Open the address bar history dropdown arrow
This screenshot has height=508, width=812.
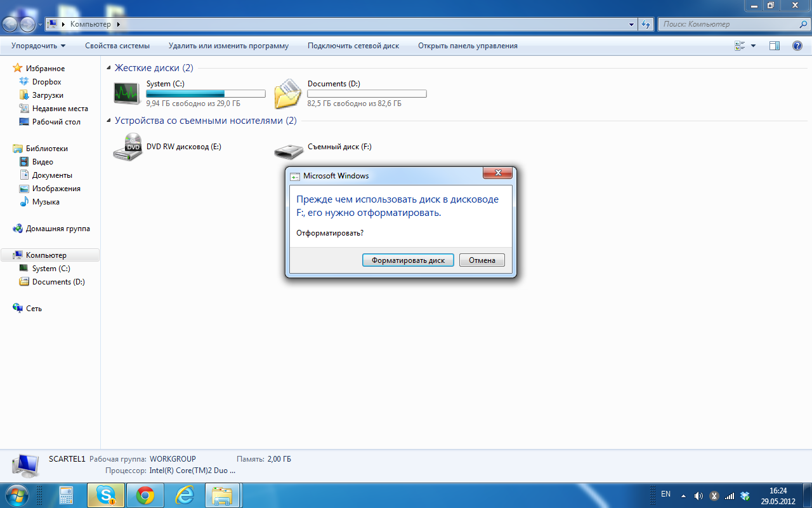point(631,25)
